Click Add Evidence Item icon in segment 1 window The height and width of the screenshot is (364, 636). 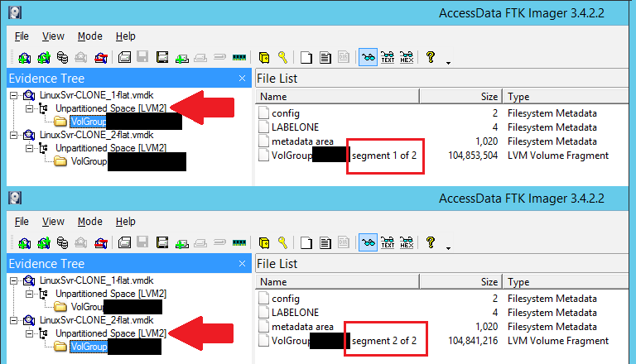point(24,58)
